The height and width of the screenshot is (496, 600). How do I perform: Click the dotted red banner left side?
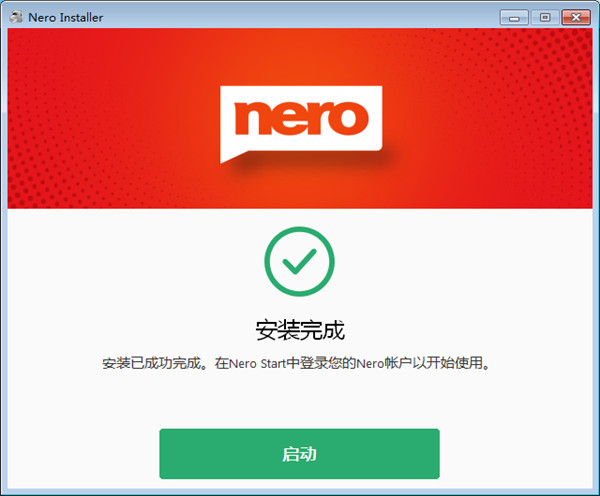pos(96,119)
